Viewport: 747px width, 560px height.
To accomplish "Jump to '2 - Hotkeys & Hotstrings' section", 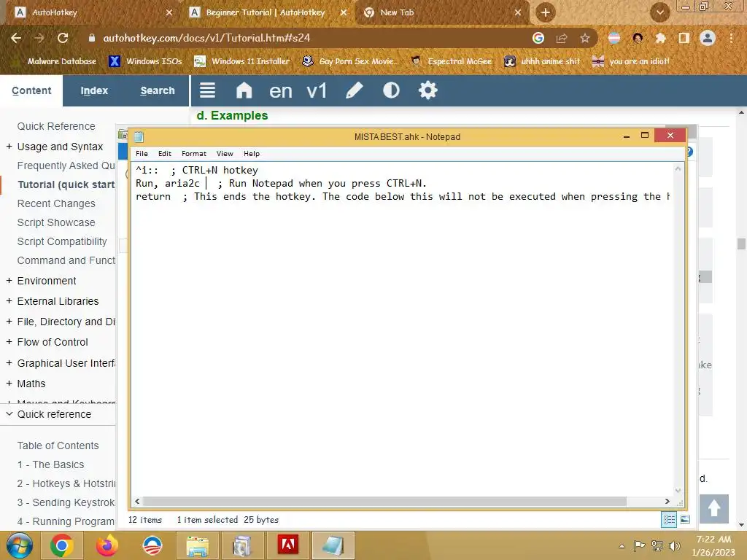I will tap(66, 483).
